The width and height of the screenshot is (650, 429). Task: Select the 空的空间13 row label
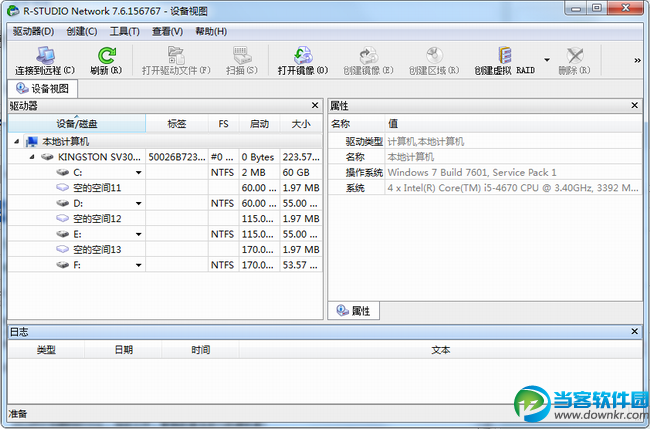click(x=97, y=250)
